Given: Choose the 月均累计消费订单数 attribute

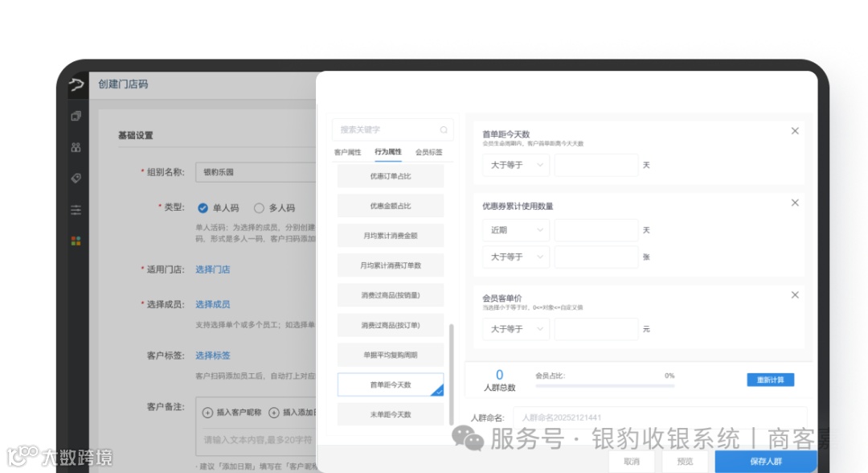Looking at the screenshot, I should click(x=391, y=265).
